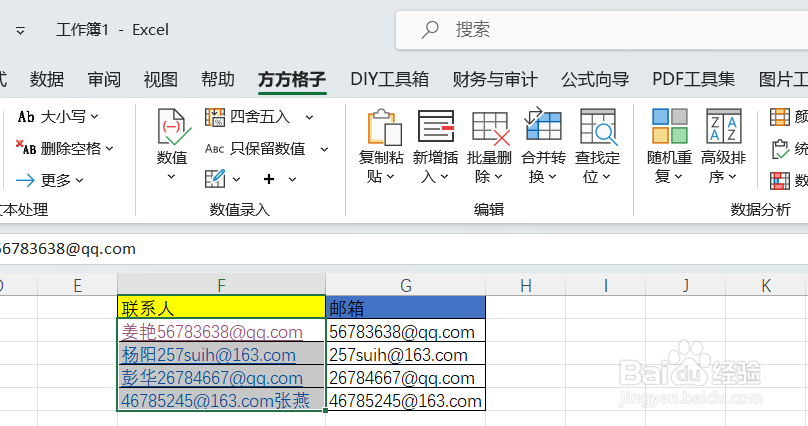Click the 高级排序 ZA sort icon
Screen dimensions: 808x426
[x=723, y=126]
